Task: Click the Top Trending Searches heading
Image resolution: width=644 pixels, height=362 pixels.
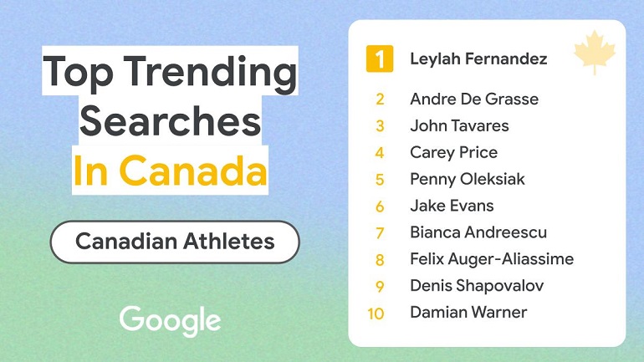Action: click(x=170, y=95)
